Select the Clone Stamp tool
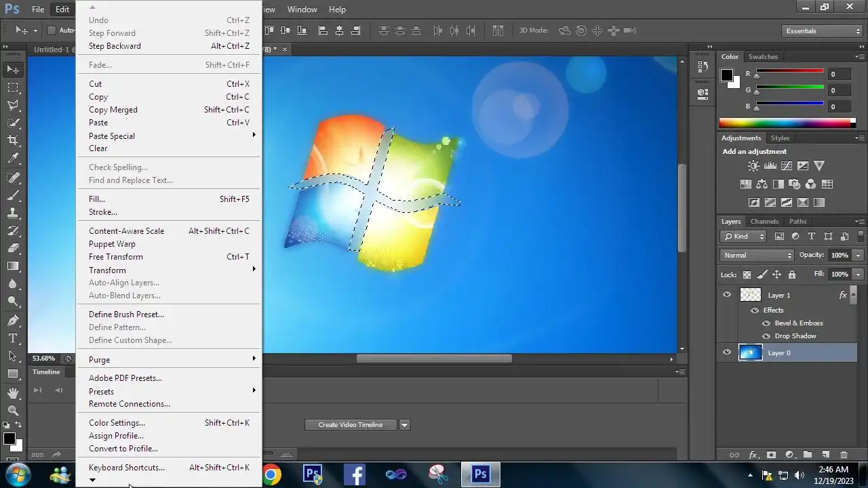Screen dimensions: 868x488 click(x=13, y=213)
